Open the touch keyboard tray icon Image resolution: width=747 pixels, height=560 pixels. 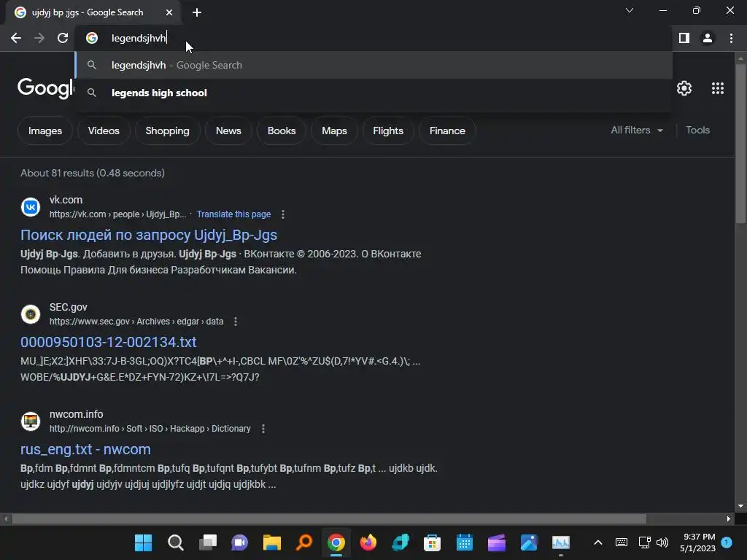tap(622, 542)
